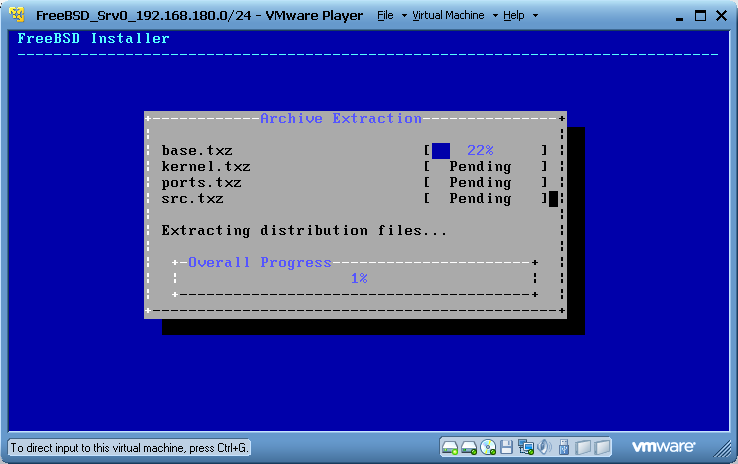Click the VMware Player title bar app icon
This screenshot has height=464, width=738.
17,15
